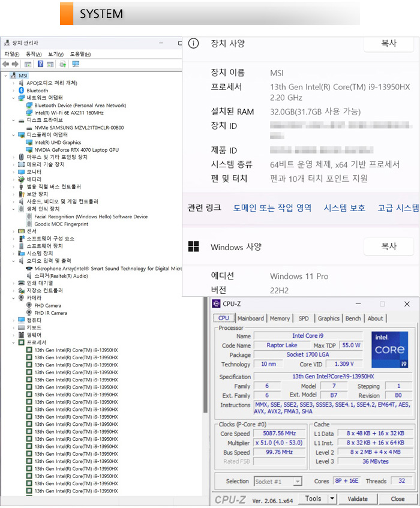Collapse the 프로세서 node
This screenshot has height=508, width=420.
13,342
